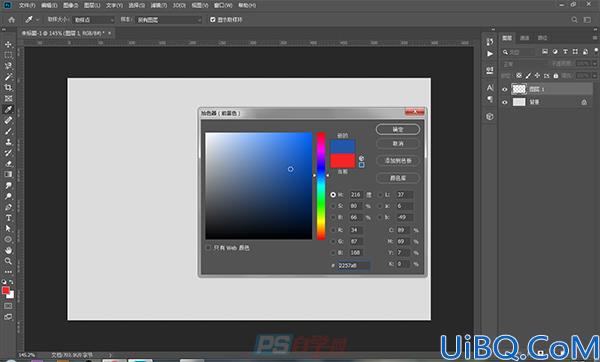Select the Hand tool
Image resolution: width=600 pixels, height=362 pixels.
click(8, 250)
